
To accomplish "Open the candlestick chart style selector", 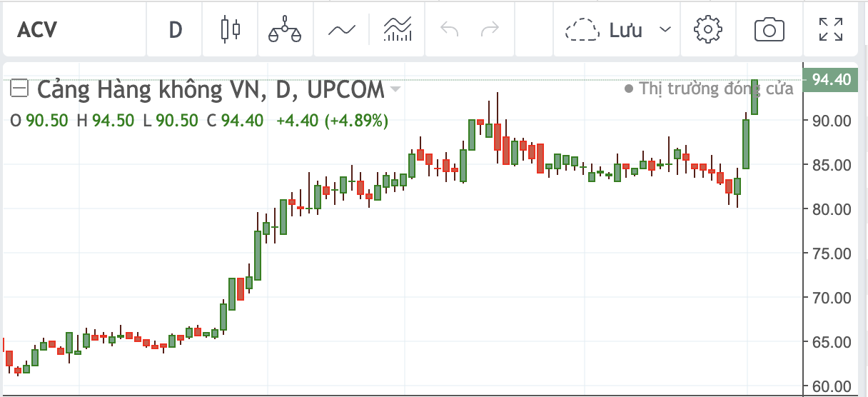I will (x=230, y=30).
